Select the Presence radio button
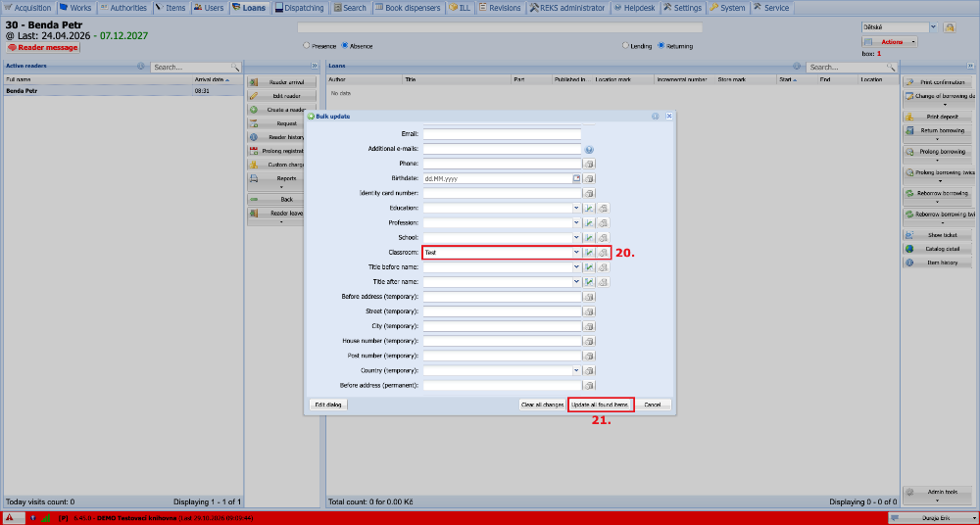The image size is (980, 525). (306, 46)
